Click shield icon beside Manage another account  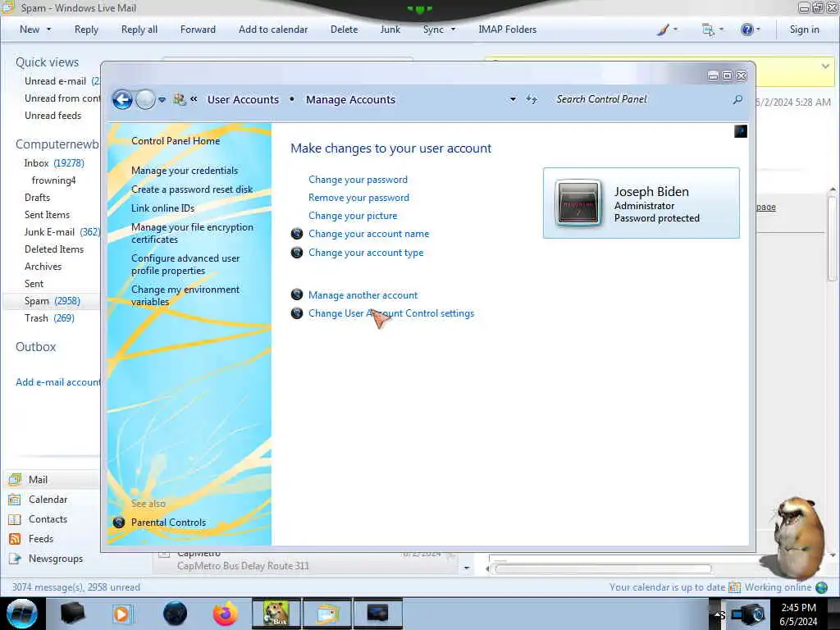point(297,294)
